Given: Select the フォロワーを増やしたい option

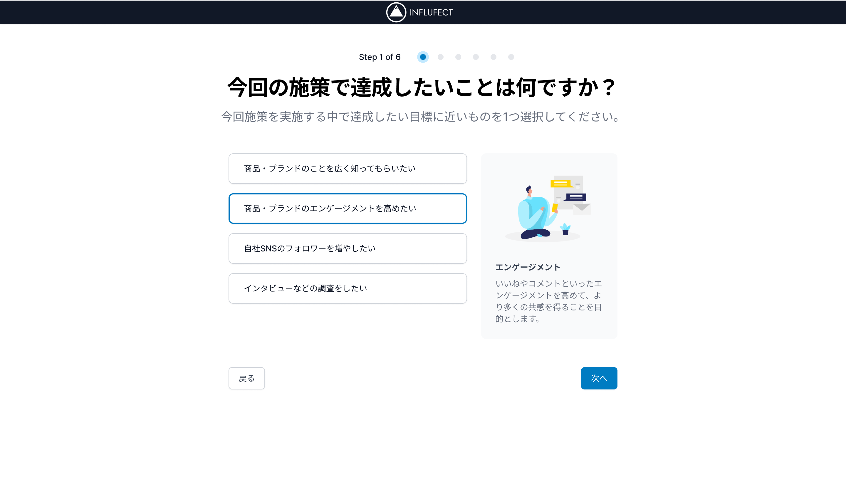Looking at the screenshot, I should [x=348, y=248].
